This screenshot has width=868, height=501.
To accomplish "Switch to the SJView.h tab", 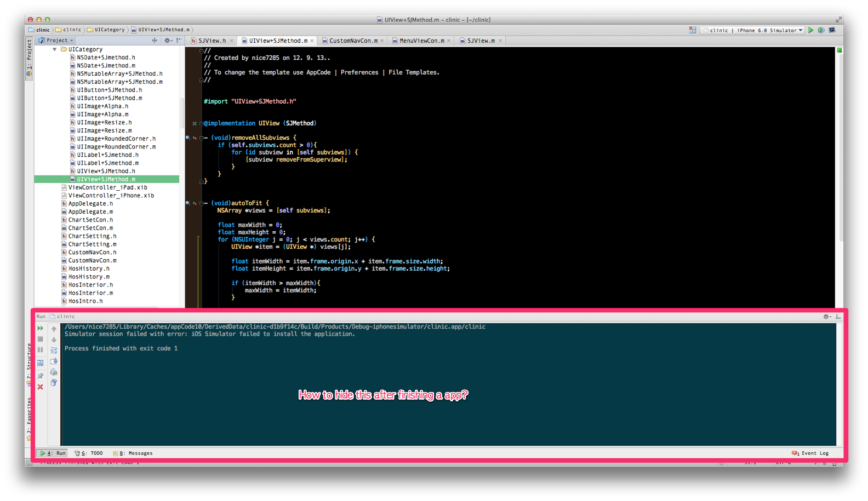I will [212, 41].
